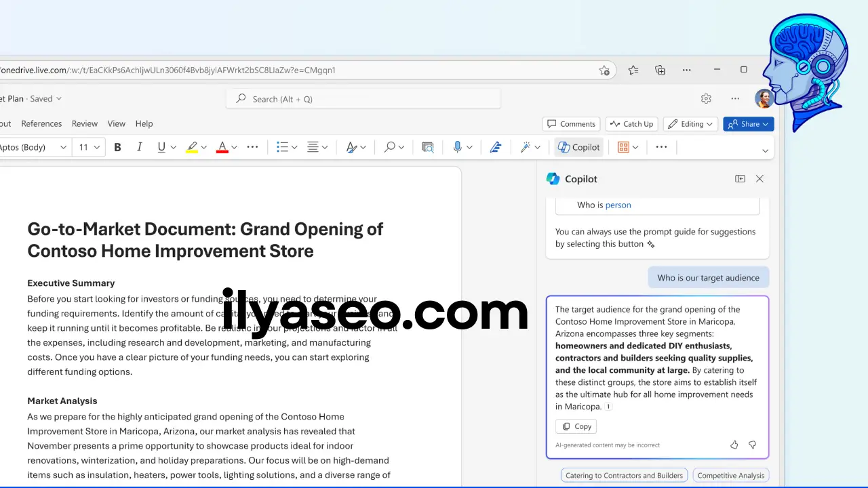Open more ribbon options ellipsis

coord(662,147)
